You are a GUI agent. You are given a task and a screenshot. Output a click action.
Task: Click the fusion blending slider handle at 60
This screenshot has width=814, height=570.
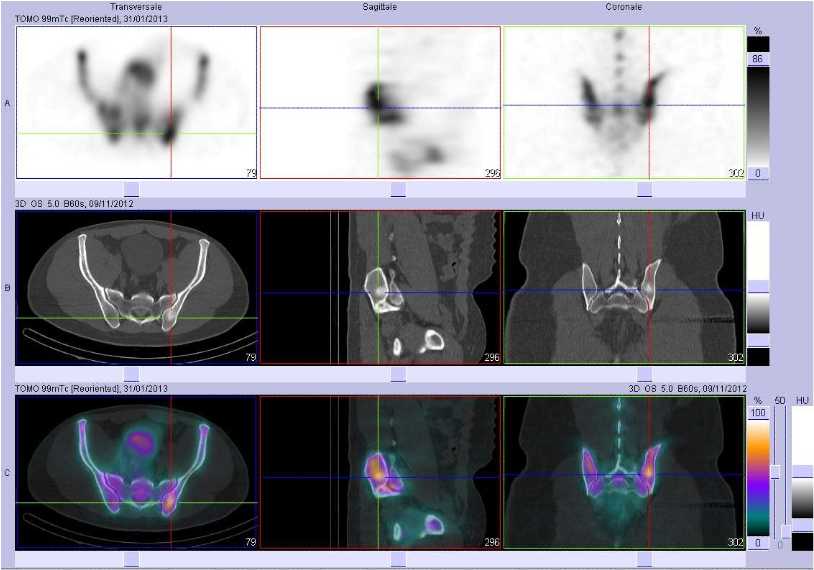[x=776, y=472]
